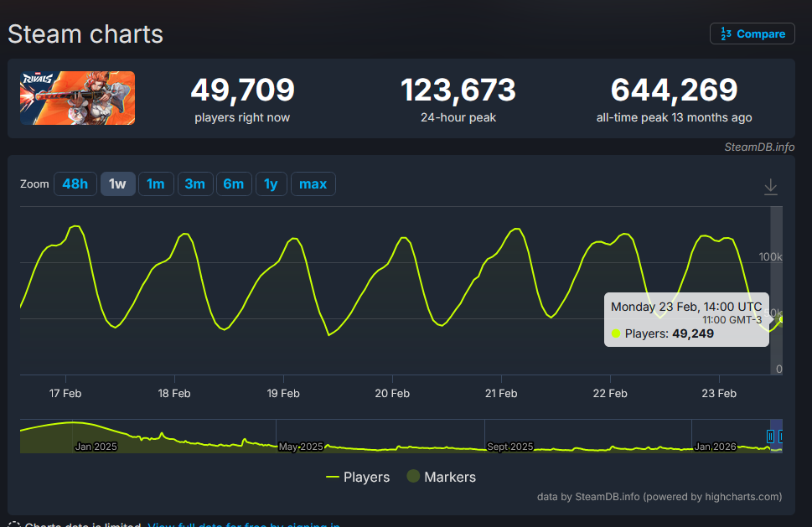Image resolution: width=812 pixels, height=527 pixels.
Task: Click the 49,709 players right now value
Action: pyautogui.click(x=242, y=90)
